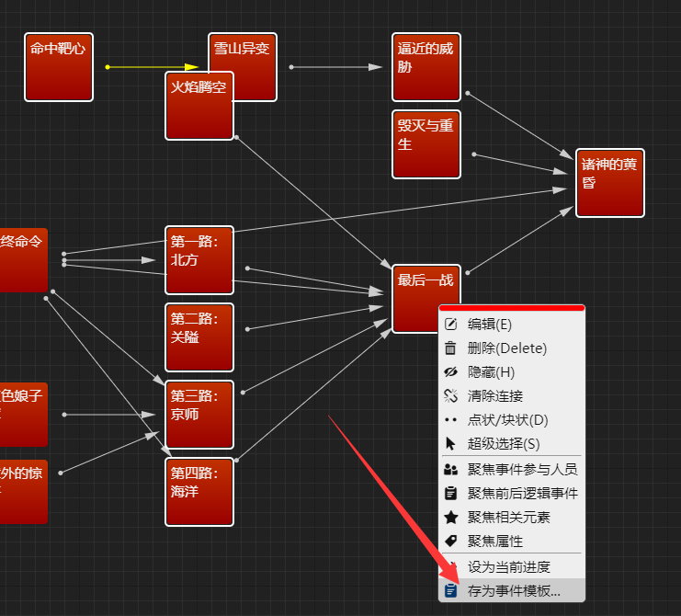The width and height of the screenshot is (681, 616).
Task: Click the tag icon for 聚焦属性
Action: 450,541
